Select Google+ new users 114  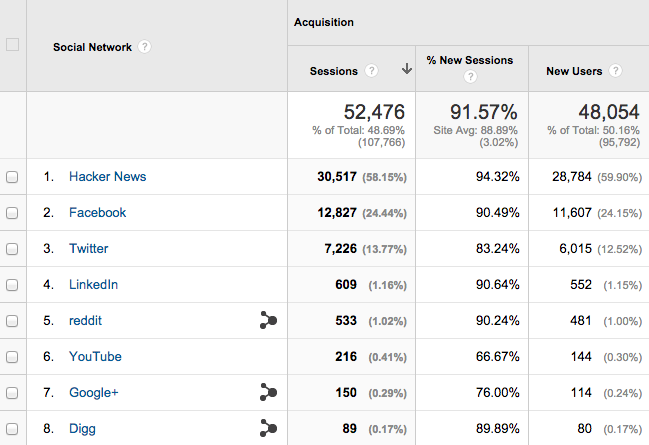581,393
